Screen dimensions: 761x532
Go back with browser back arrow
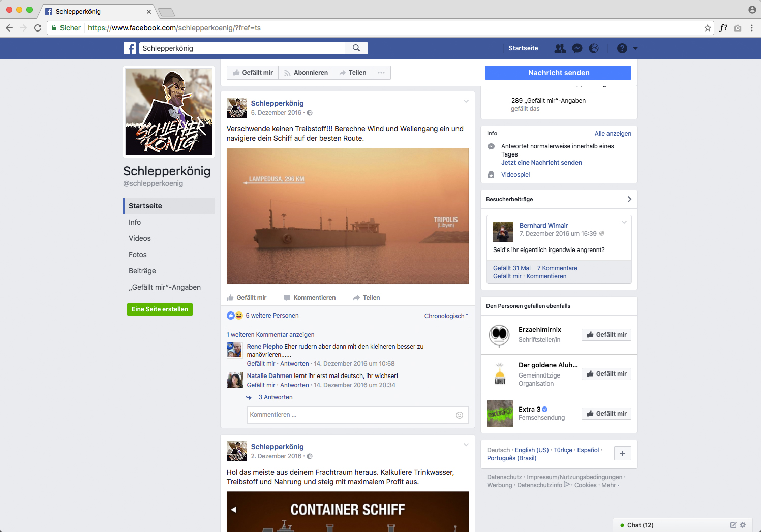[9, 28]
